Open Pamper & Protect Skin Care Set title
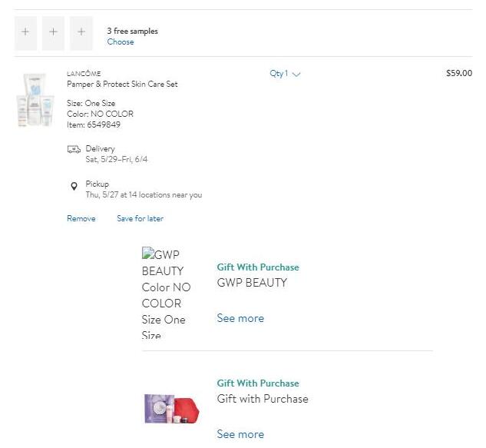486x448 pixels. tap(122, 84)
